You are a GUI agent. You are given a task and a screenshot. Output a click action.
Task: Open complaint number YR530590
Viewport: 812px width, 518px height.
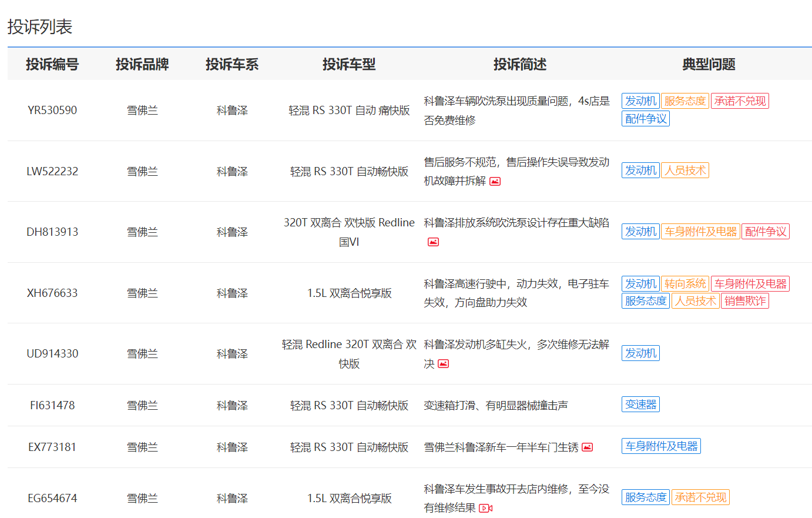tap(52, 111)
